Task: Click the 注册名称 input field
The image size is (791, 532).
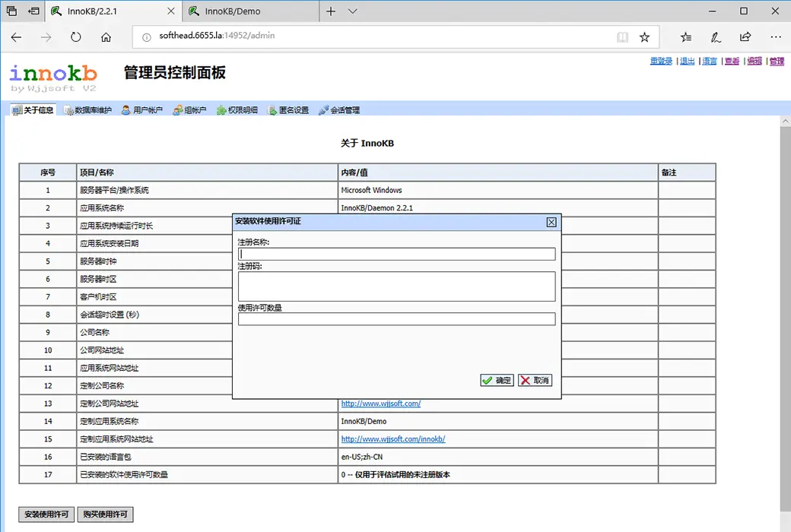Action: pos(396,254)
